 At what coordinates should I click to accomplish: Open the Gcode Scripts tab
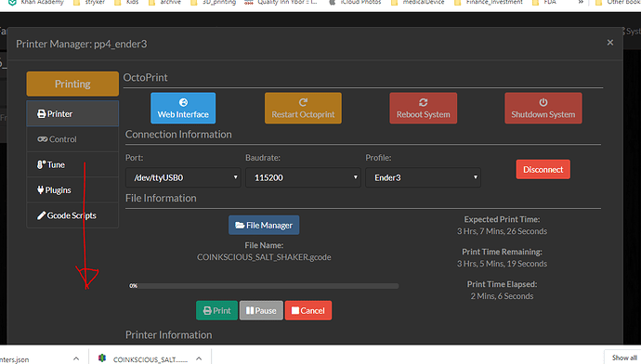click(72, 215)
